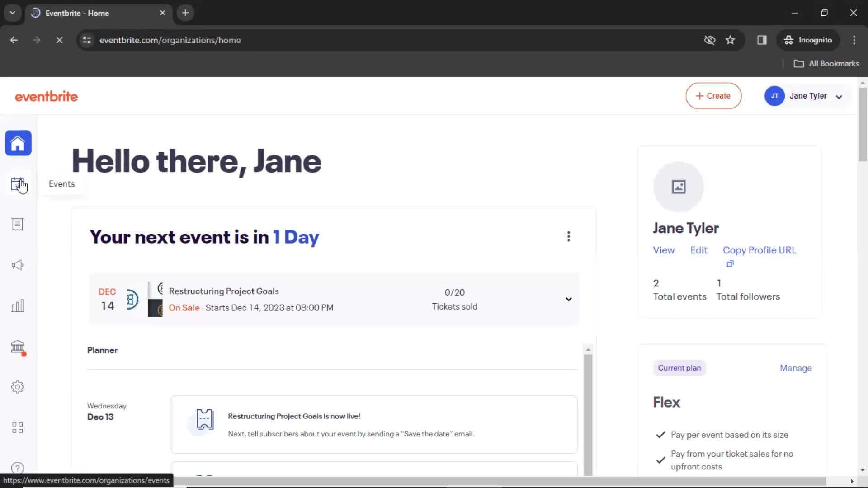This screenshot has height=488, width=868.
Task: Click the tracking protection eye icon in address bar
Action: pyautogui.click(x=710, y=40)
